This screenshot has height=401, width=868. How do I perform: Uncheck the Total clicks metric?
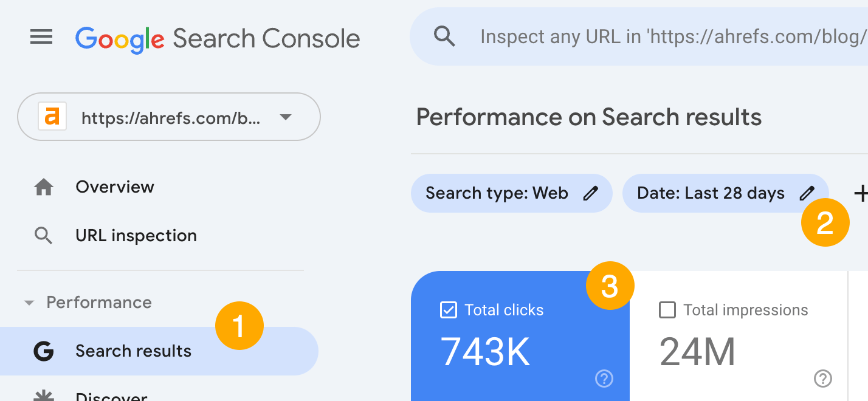click(x=448, y=310)
